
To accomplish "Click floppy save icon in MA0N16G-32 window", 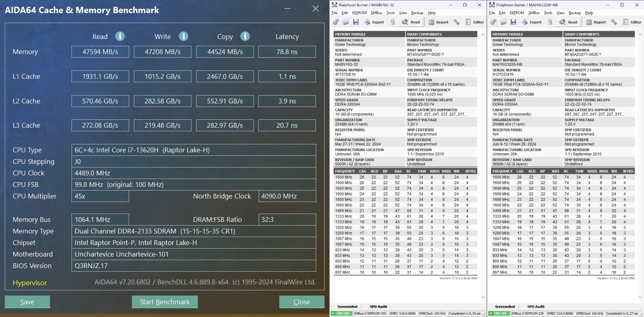I will tap(356, 22).
